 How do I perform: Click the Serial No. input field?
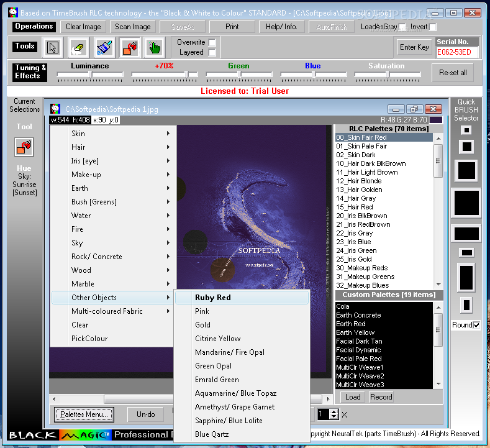coord(457,52)
